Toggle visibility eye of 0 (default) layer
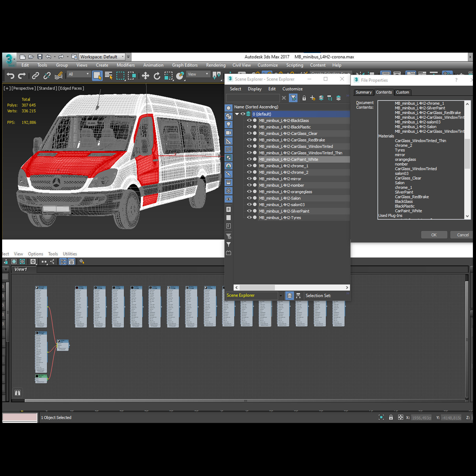The height and width of the screenshot is (476, 476). tap(243, 114)
